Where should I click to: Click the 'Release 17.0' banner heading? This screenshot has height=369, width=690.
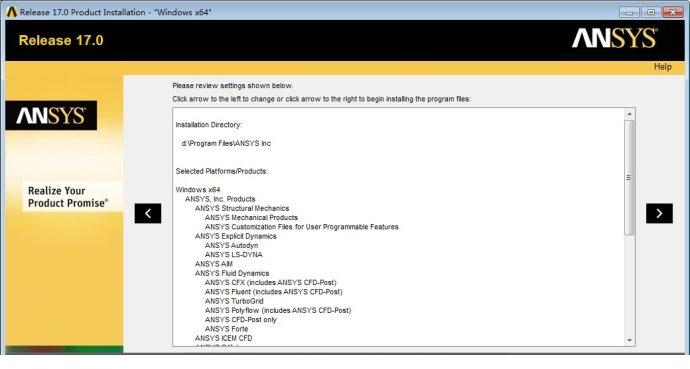[x=61, y=40]
